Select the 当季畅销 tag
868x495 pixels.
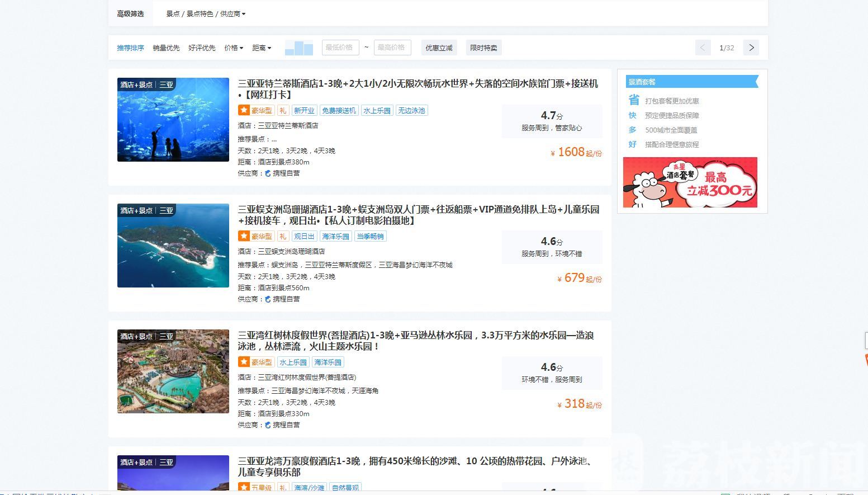pyautogui.click(x=371, y=237)
